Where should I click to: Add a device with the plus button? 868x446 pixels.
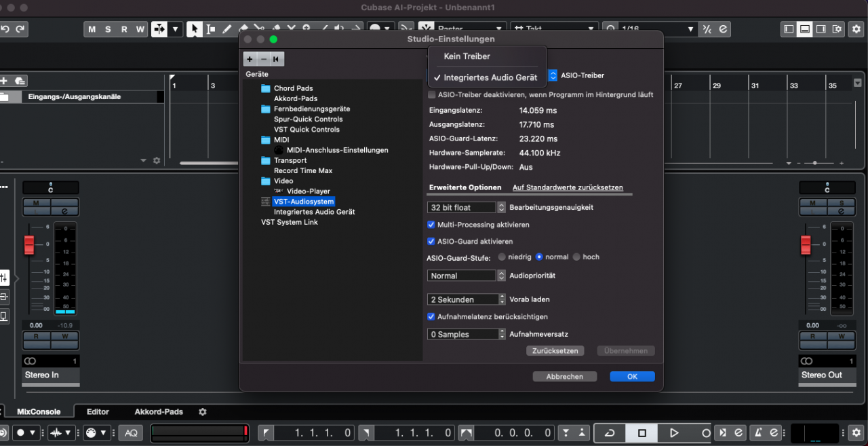click(x=250, y=59)
